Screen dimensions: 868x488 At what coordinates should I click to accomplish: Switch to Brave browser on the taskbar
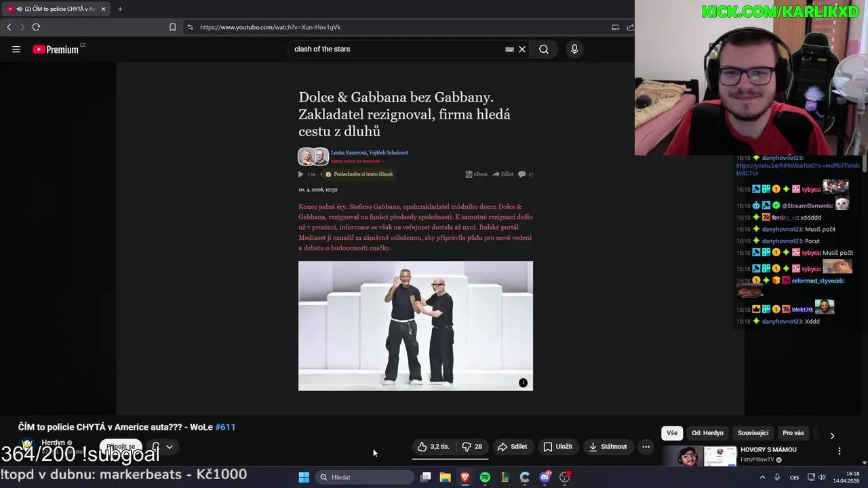click(x=465, y=477)
